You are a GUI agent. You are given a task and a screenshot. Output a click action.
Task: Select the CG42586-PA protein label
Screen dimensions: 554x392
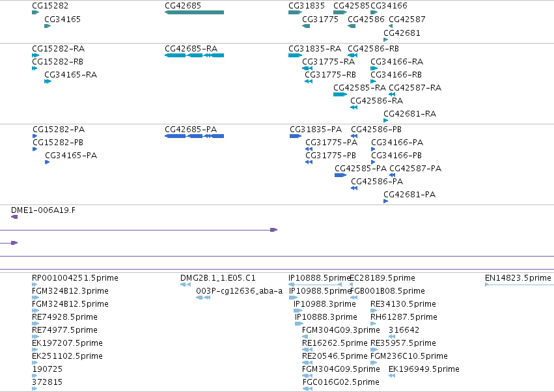(377, 182)
